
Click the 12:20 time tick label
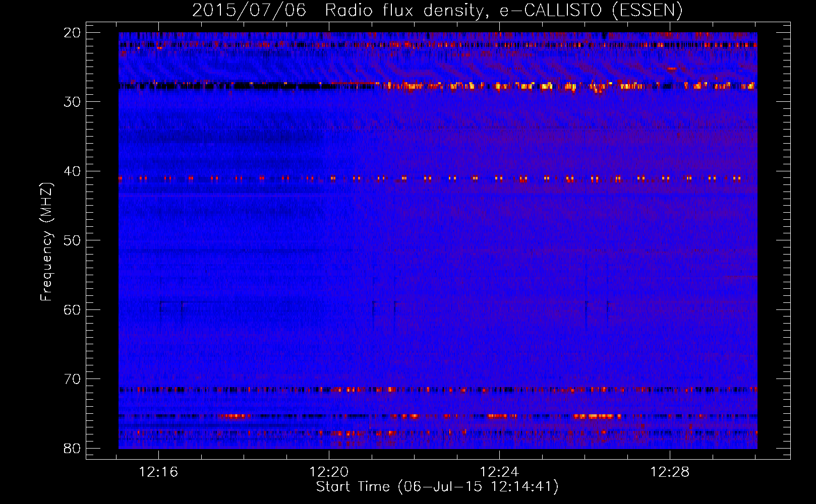pyautogui.click(x=329, y=472)
